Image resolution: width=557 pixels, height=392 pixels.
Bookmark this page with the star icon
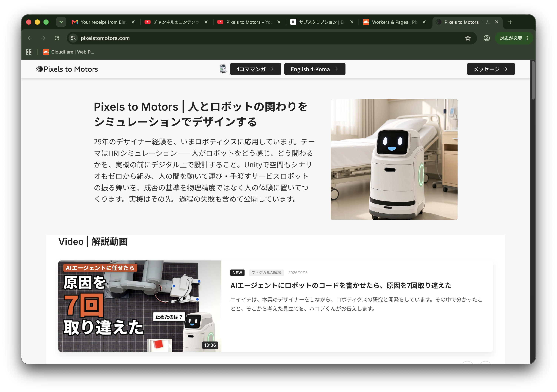click(468, 38)
